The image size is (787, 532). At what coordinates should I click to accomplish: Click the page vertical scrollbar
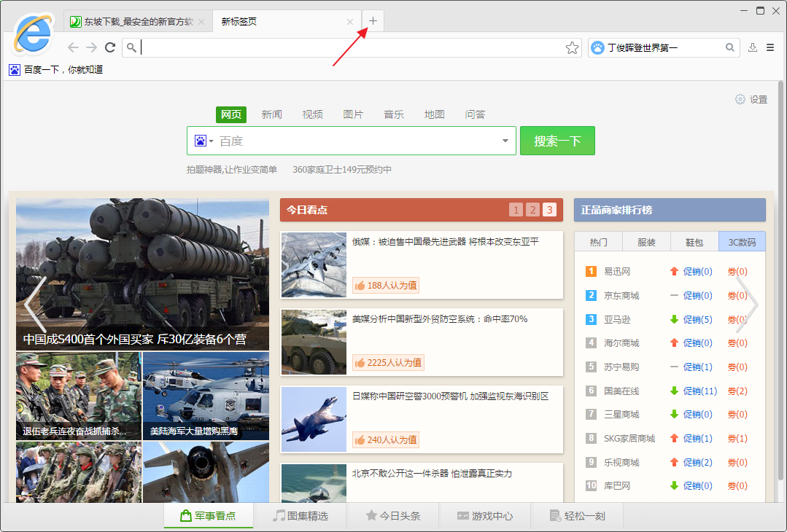point(780,281)
